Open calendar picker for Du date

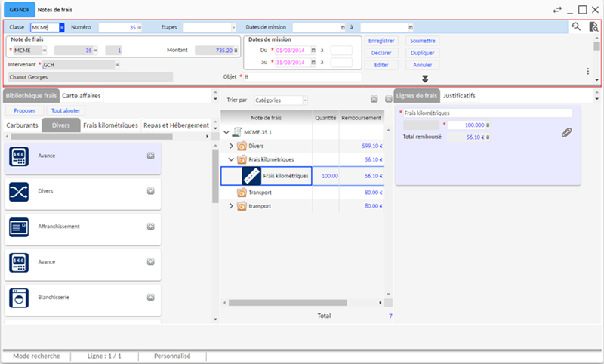click(313, 50)
